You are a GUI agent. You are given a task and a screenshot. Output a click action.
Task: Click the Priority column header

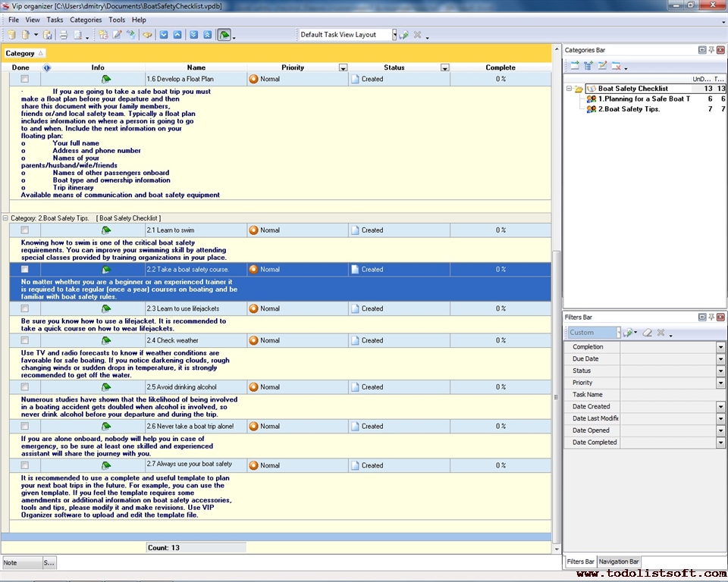[x=293, y=67]
